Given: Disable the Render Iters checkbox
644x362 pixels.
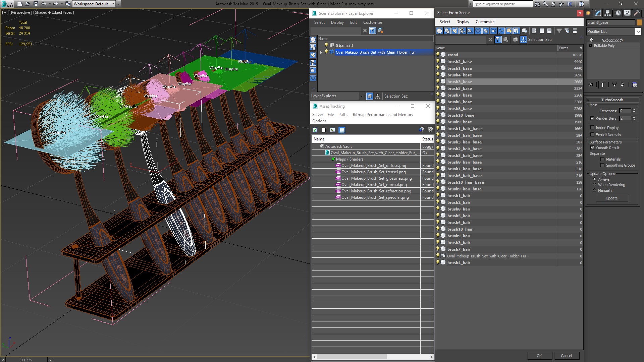Looking at the screenshot, I should tap(592, 118).
